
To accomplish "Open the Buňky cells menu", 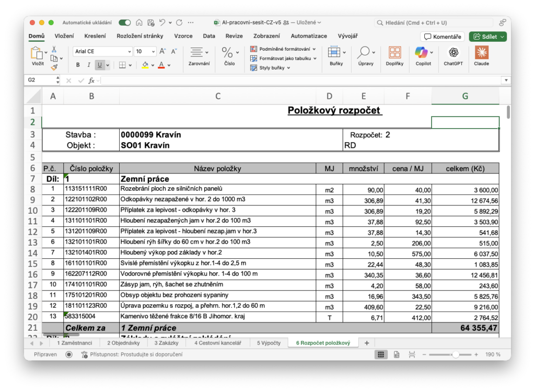I will 336,56.
